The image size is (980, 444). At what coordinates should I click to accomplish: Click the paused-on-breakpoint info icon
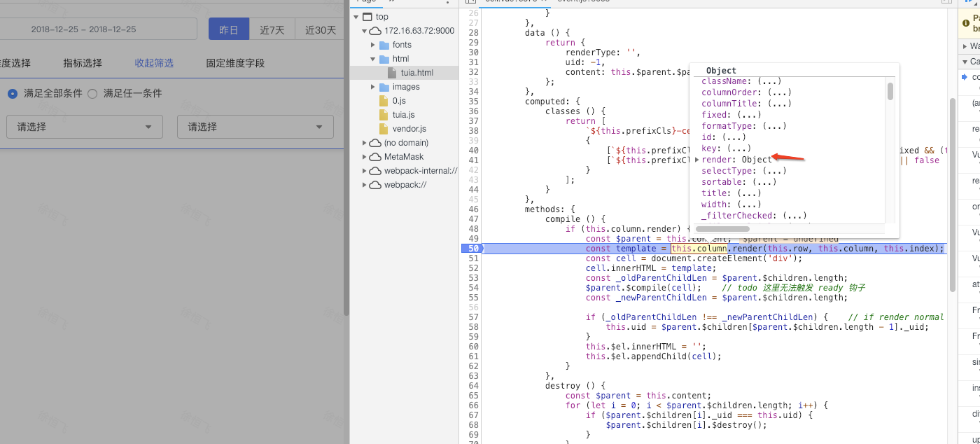pos(967,23)
